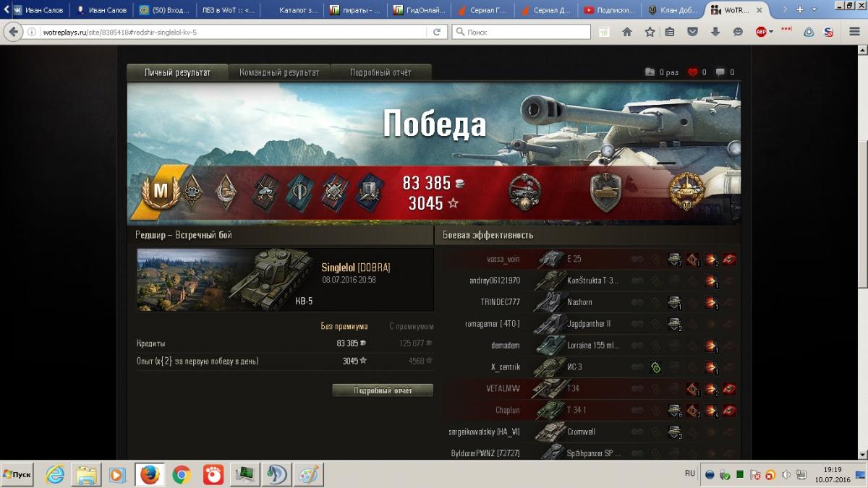Switch to browser tab Клан Доб...
The height and width of the screenshot is (488, 868).
[x=673, y=10]
